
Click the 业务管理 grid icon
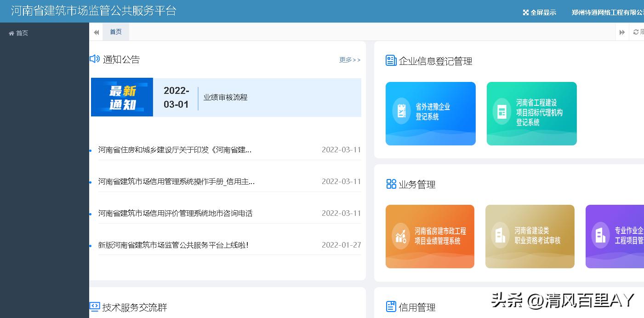(x=391, y=183)
